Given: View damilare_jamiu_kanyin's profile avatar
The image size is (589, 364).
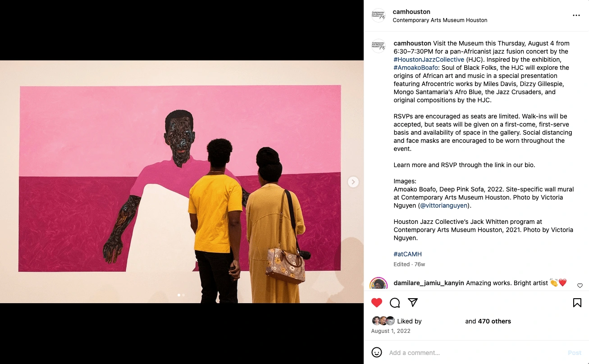Looking at the screenshot, I should (x=379, y=284).
